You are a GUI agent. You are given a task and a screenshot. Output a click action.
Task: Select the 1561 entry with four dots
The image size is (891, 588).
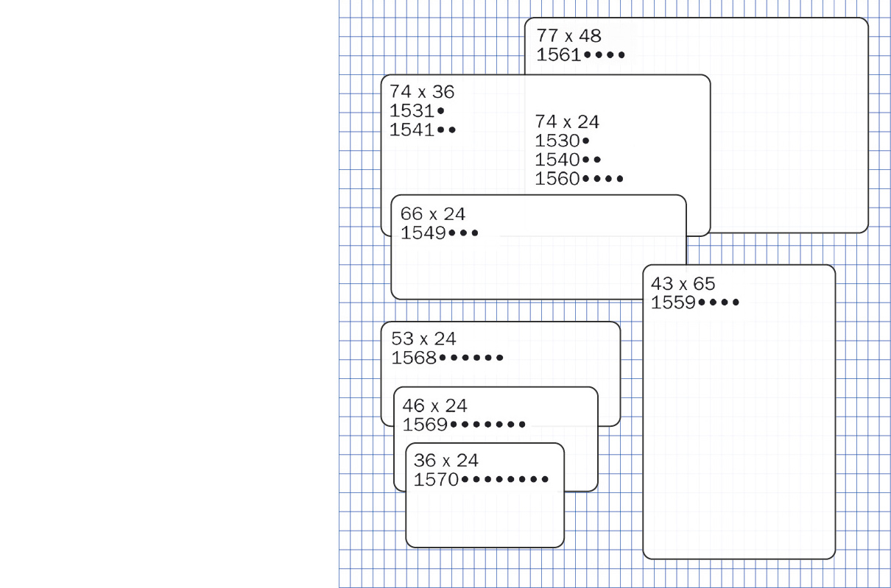point(580,55)
